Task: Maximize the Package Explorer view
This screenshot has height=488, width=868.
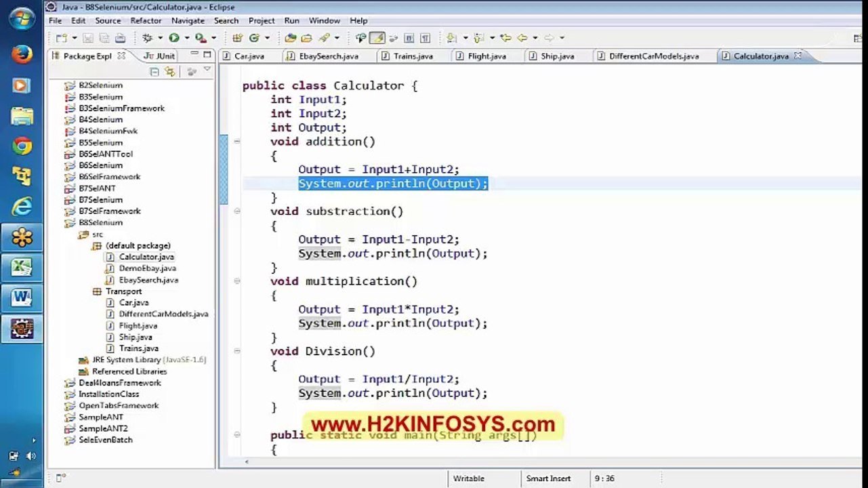Action: (x=207, y=55)
